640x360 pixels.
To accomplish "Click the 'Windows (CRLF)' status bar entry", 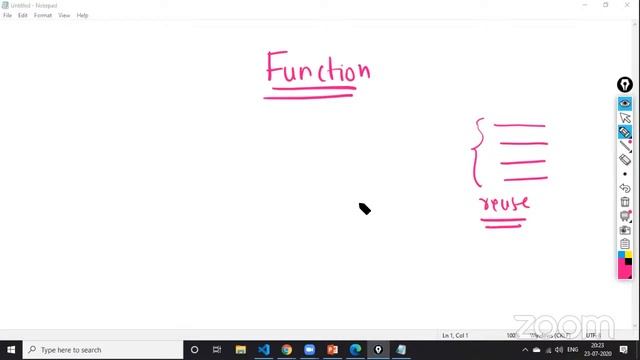I will click(550, 335).
